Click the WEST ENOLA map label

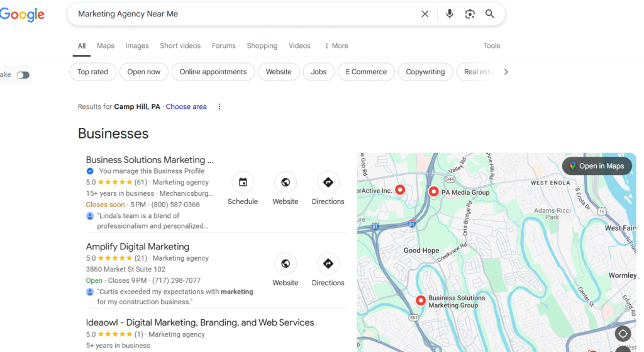[550, 183]
